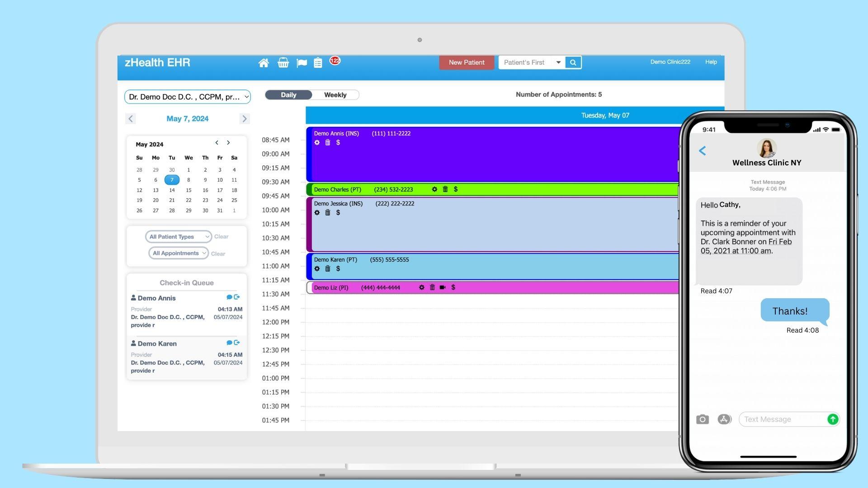Click the chat bubble next to Demo Annis

pyautogui.click(x=229, y=297)
